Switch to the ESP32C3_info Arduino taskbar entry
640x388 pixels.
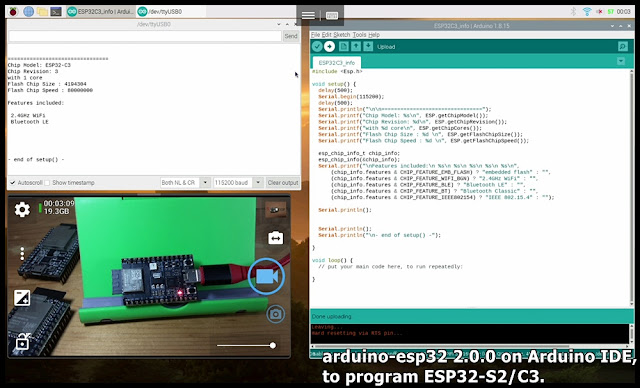pyautogui.click(x=100, y=11)
